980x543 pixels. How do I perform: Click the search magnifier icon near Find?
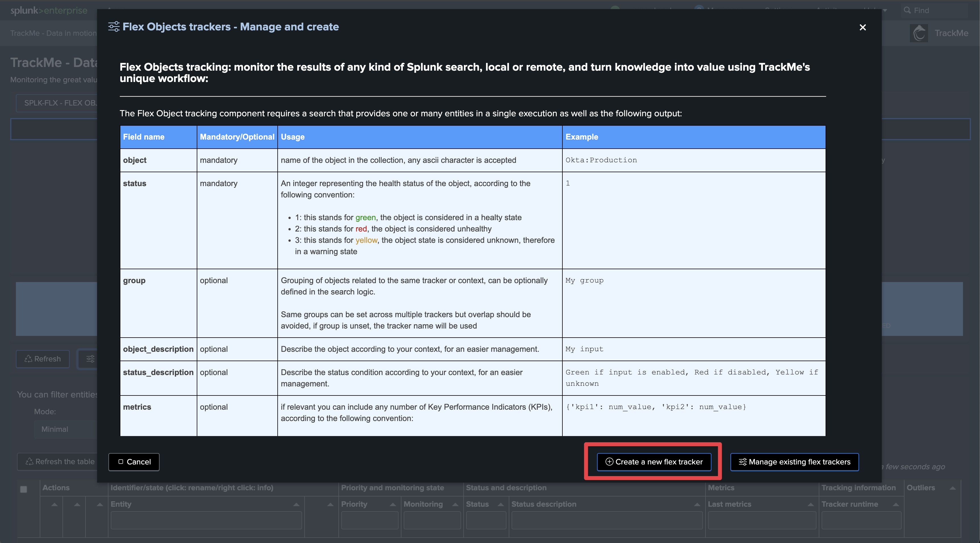tap(907, 10)
